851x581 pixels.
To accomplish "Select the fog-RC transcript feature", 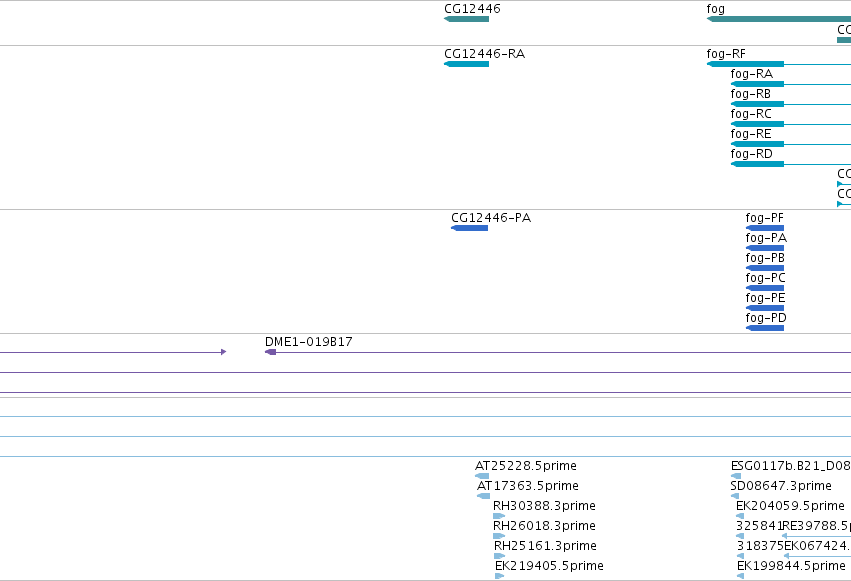I will click(x=791, y=124).
